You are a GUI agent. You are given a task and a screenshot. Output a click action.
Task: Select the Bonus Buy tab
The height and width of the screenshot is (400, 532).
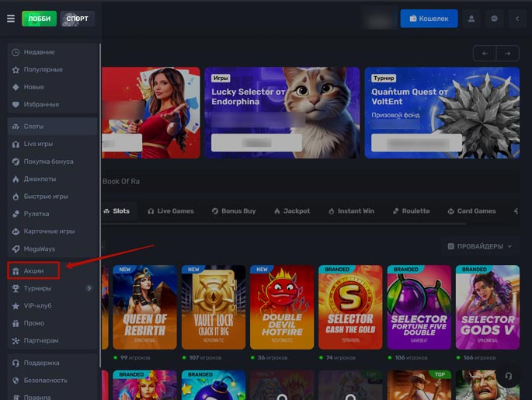click(232, 211)
